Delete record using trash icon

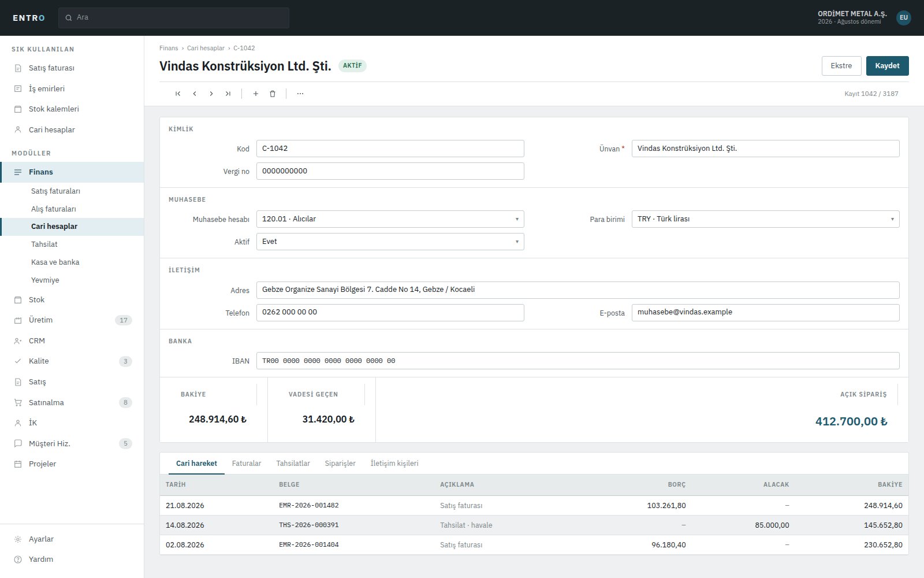click(273, 94)
